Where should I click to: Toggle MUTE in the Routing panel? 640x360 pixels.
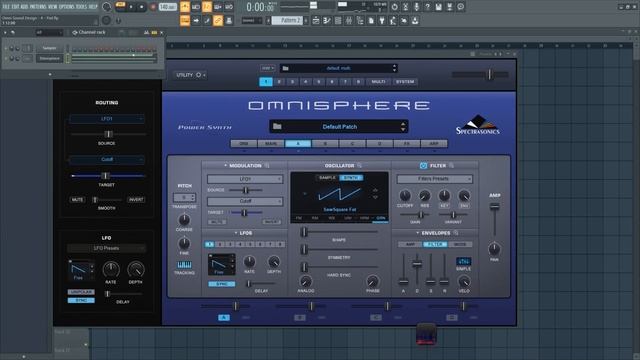[x=78, y=200]
